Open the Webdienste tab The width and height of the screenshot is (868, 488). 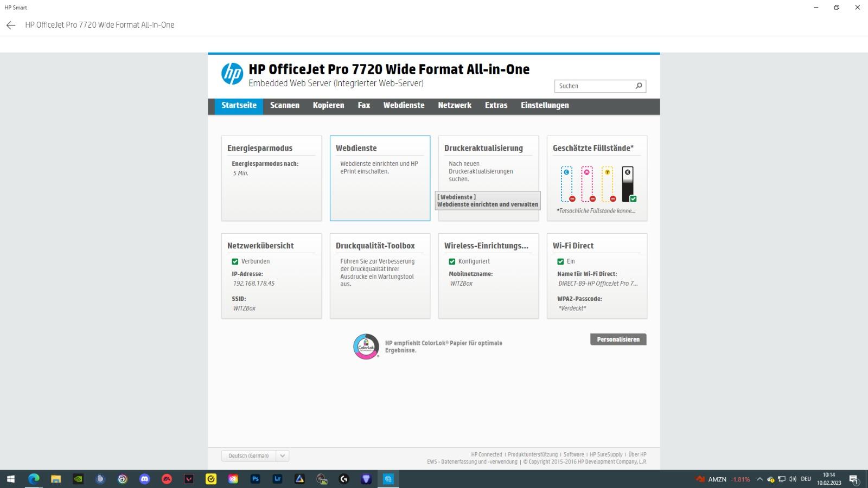404,105
